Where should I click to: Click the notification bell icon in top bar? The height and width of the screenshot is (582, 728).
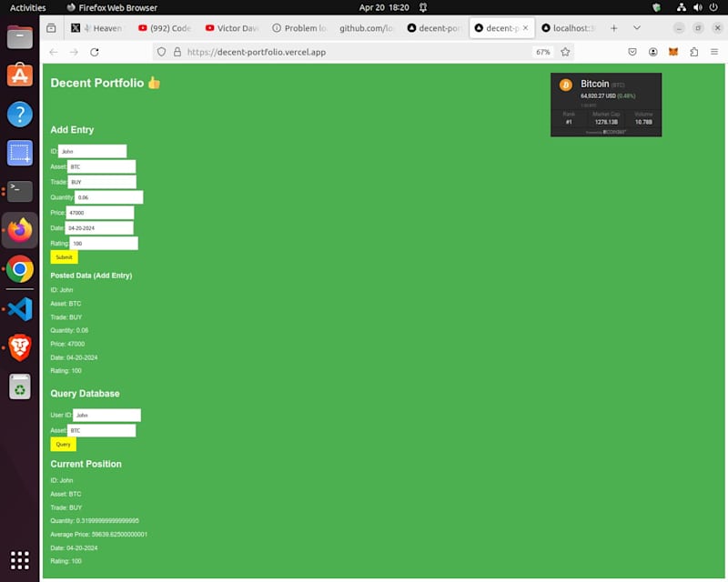point(423,7)
